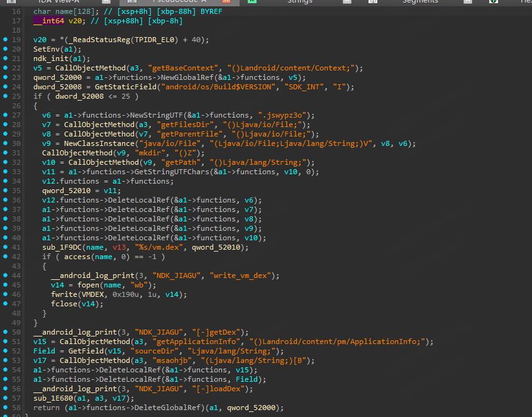
Task: Toggle breakpoint dot on line 20
Action: pos(5,49)
